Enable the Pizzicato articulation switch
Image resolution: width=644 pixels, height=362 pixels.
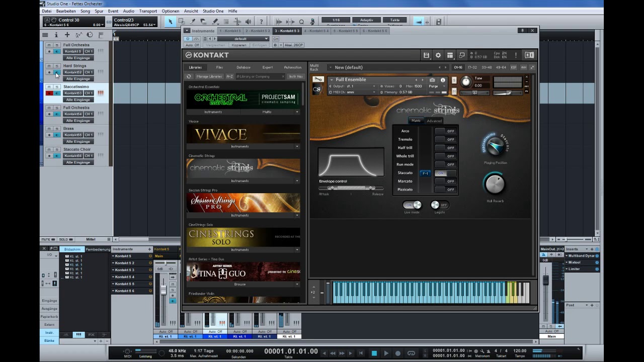(x=445, y=190)
